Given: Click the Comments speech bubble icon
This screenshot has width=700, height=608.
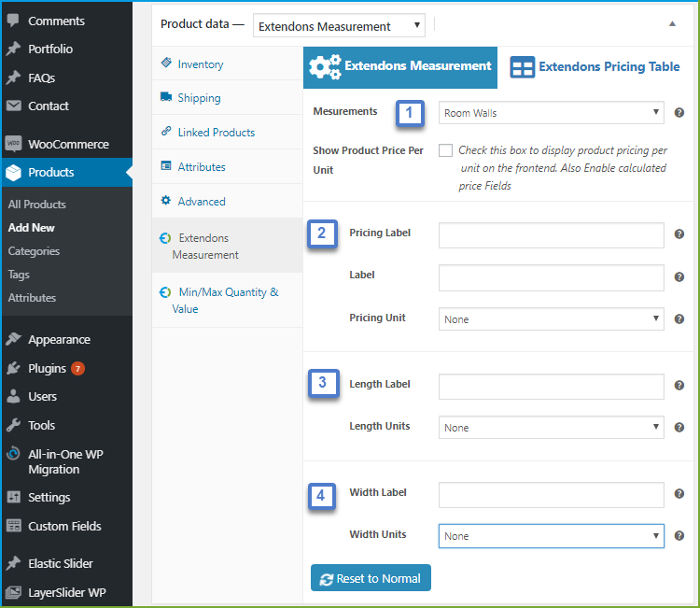Looking at the screenshot, I should (x=13, y=21).
